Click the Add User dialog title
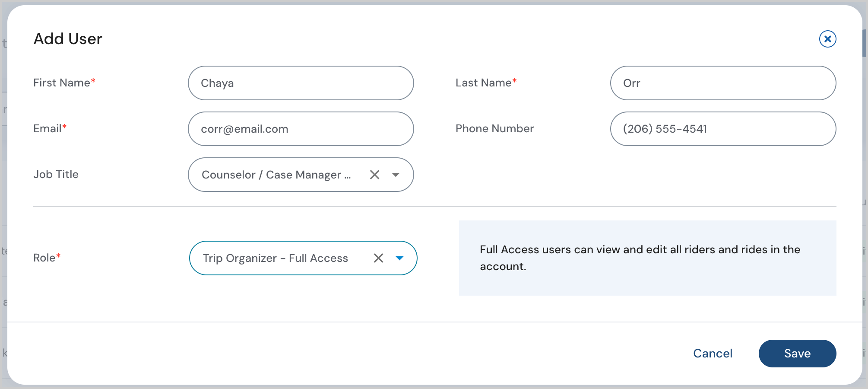The height and width of the screenshot is (389, 868). pyautogui.click(x=68, y=39)
